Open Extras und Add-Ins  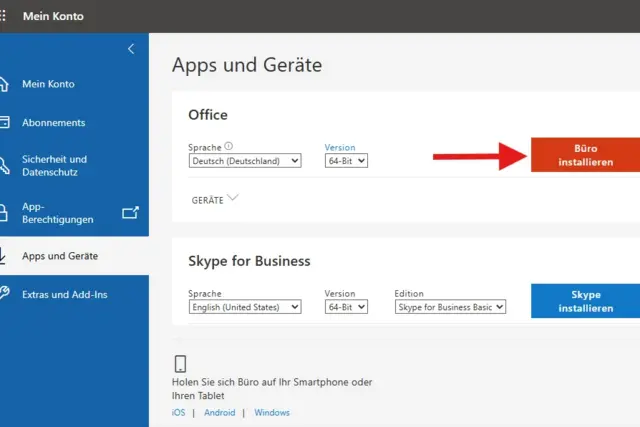(x=64, y=294)
